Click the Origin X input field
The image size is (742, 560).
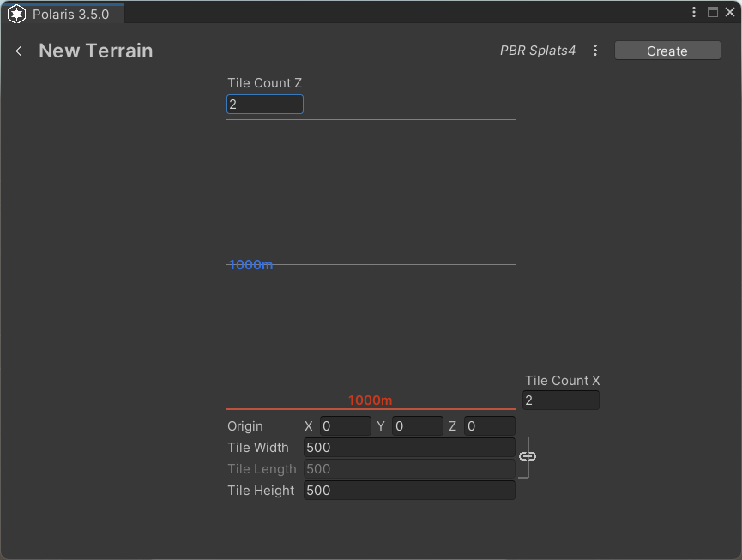click(346, 426)
